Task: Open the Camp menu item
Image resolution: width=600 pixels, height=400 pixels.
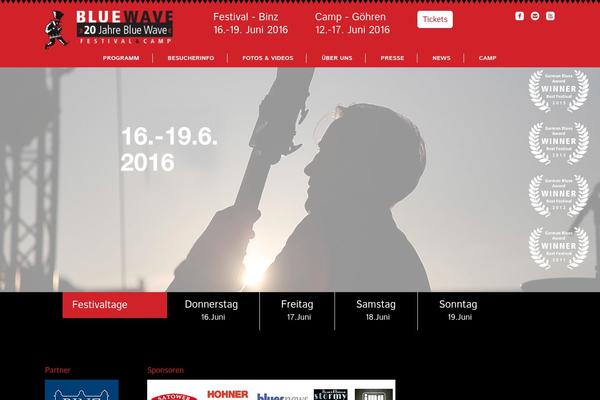Action: (x=487, y=58)
